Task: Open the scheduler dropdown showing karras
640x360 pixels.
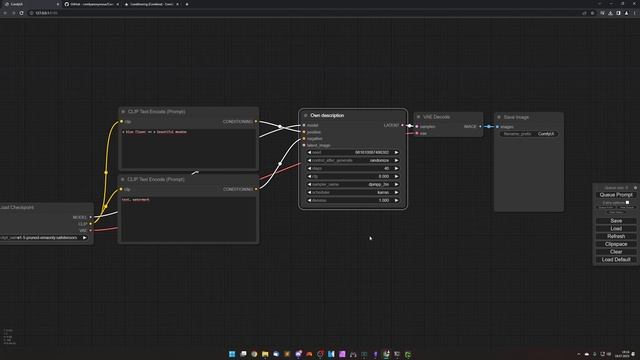Action: coord(353,192)
